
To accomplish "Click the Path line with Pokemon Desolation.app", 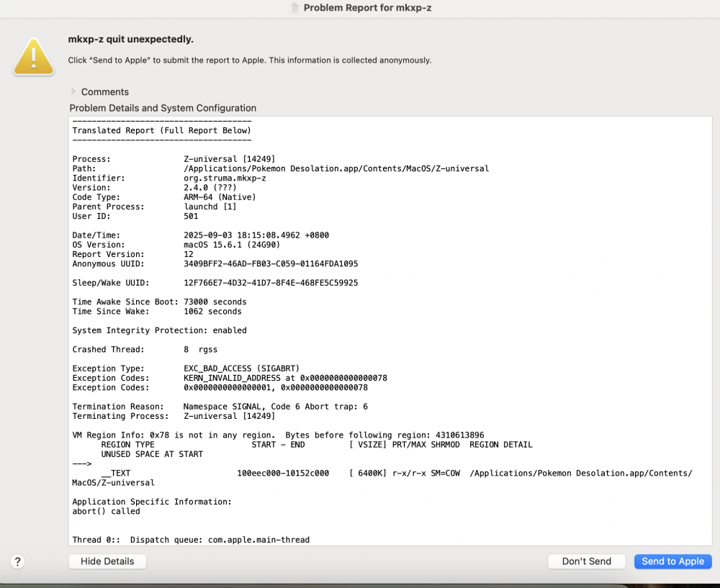I will coord(281,168).
